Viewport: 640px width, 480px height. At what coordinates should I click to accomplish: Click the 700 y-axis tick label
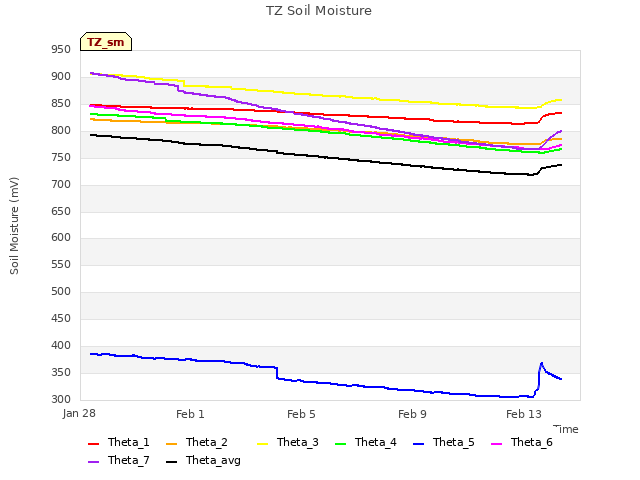pyautogui.click(x=61, y=184)
